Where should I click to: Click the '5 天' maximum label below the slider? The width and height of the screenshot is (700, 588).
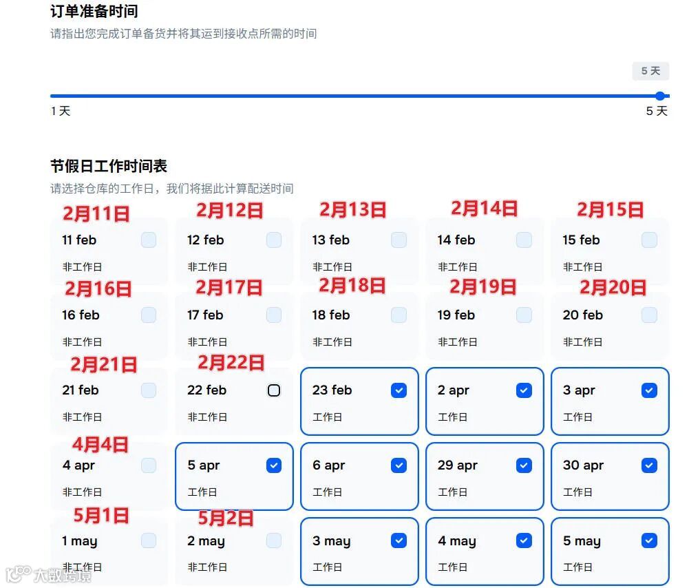(657, 111)
